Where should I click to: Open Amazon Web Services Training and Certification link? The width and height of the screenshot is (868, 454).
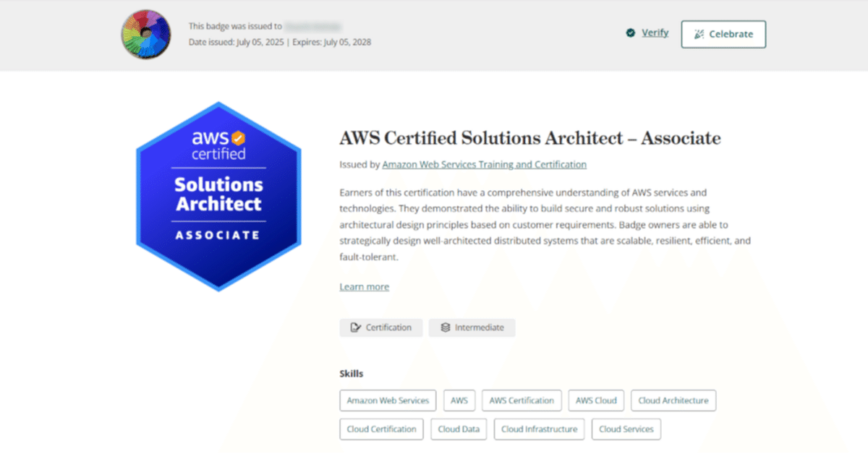point(485,164)
